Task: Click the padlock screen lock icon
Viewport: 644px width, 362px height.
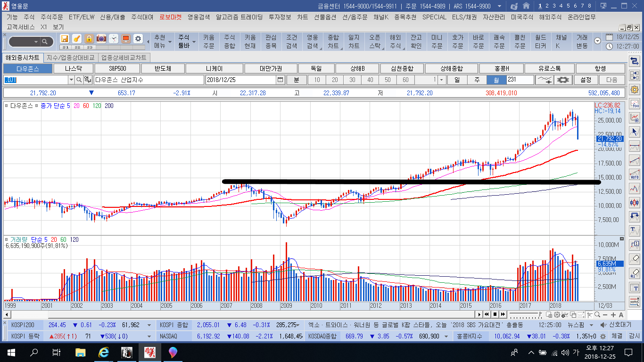Action: pos(89,39)
